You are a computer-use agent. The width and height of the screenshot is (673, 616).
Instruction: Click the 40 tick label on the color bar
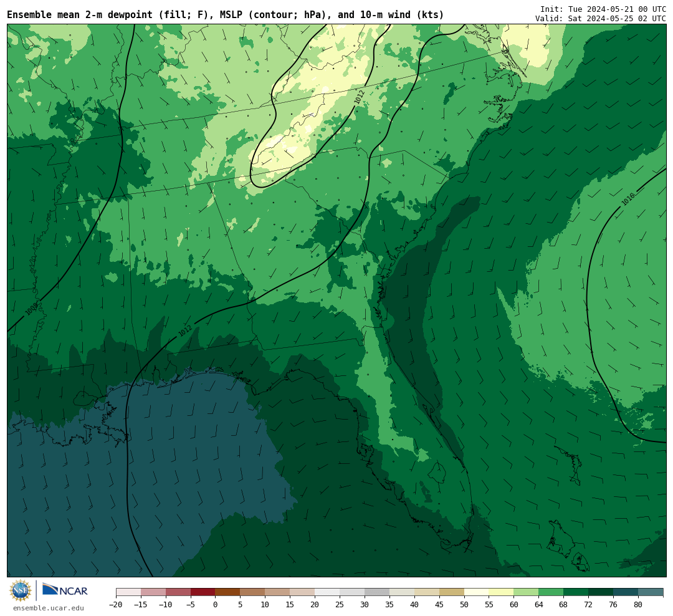414,605
